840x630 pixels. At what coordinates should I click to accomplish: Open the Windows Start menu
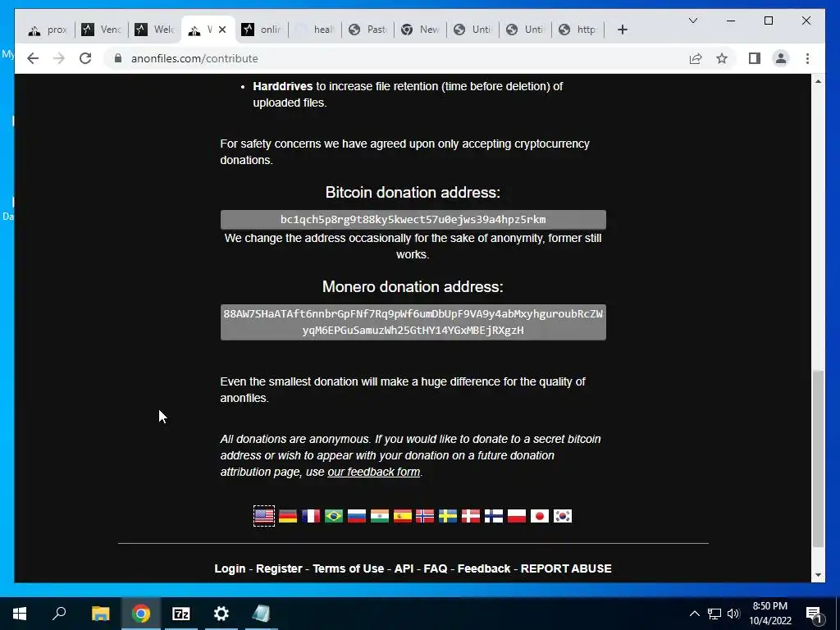click(20, 614)
